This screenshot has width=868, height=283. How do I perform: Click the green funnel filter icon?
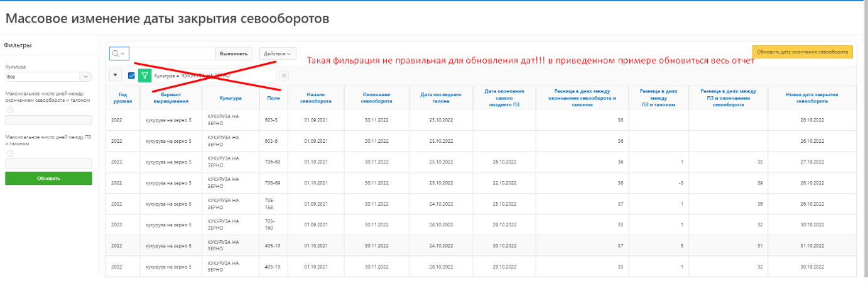(x=144, y=75)
